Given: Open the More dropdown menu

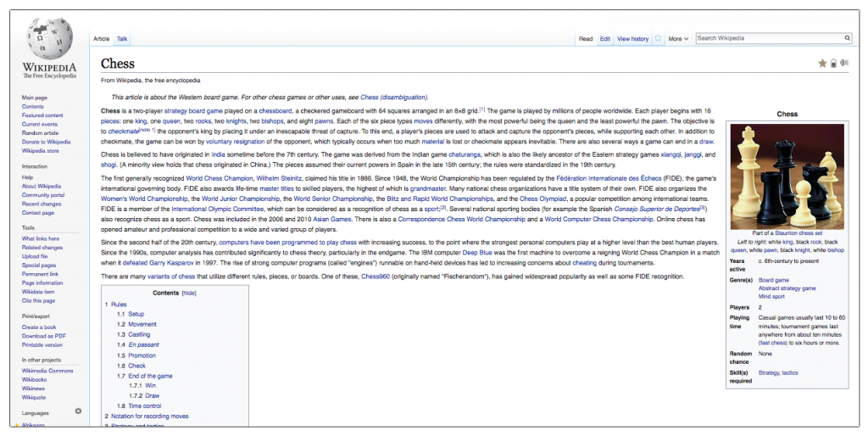Looking at the screenshot, I should [678, 39].
